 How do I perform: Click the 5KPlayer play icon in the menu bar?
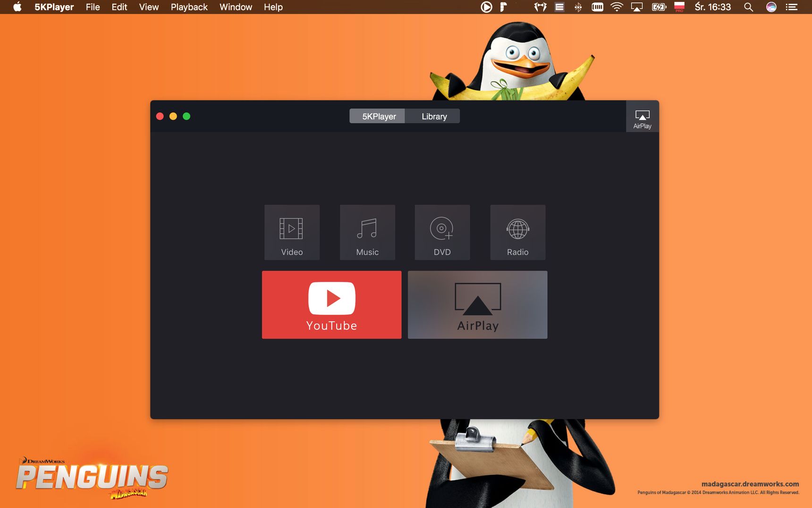(x=486, y=7)
